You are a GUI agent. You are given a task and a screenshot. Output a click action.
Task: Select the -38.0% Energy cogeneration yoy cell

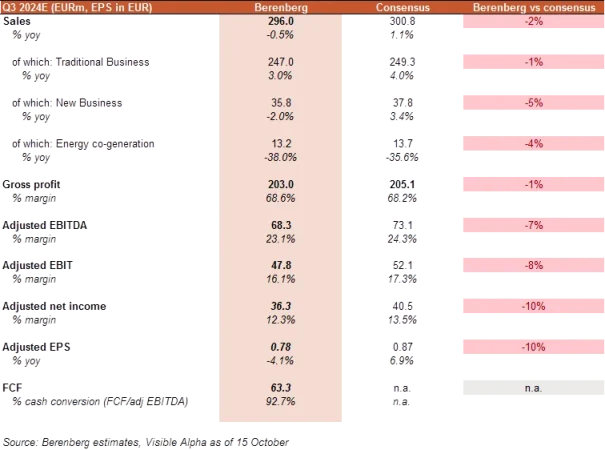(280, 157)
